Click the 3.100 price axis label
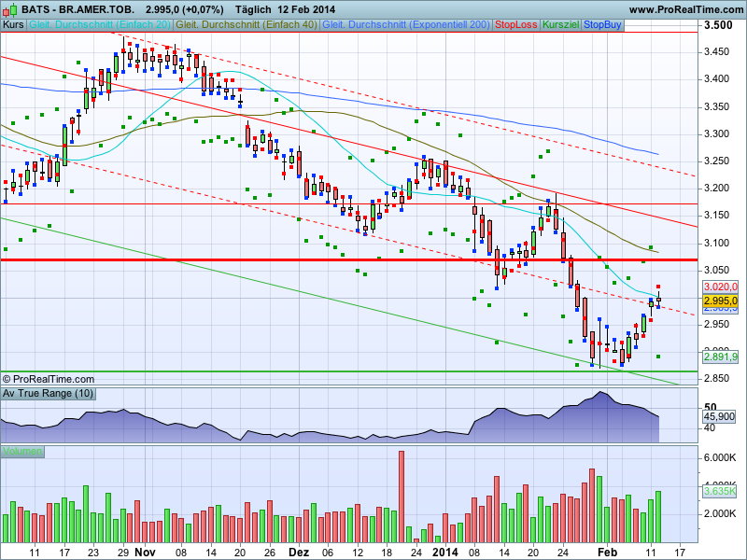 (716, 243)
